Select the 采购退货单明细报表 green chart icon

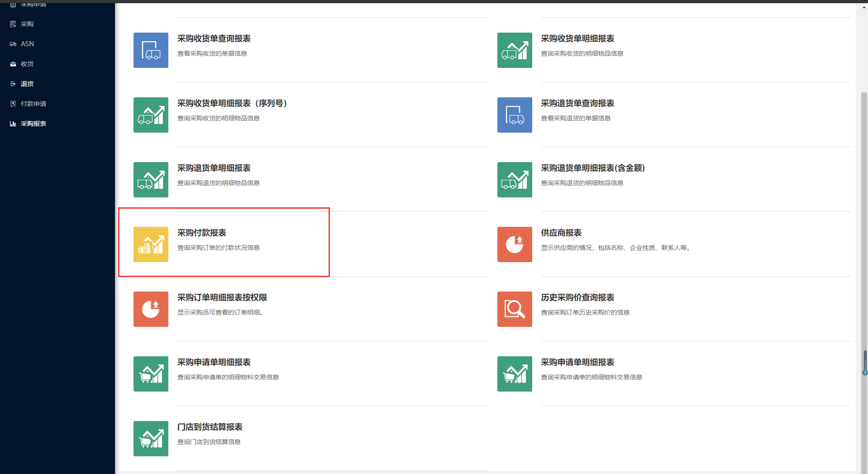click(151, 180)
